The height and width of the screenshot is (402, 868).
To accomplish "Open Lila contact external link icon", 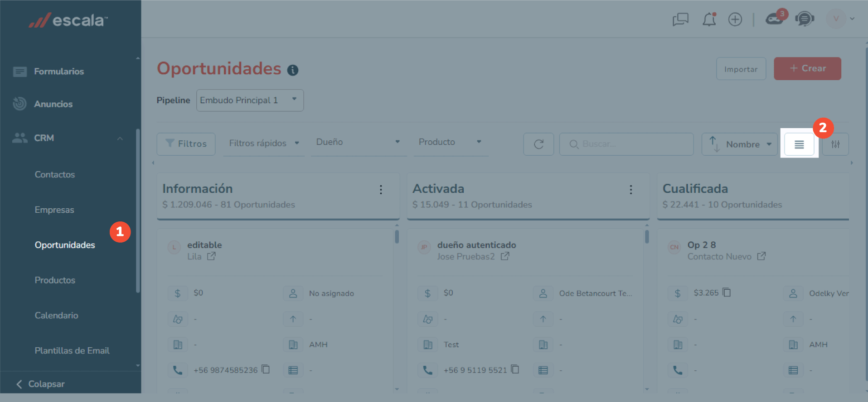I will point(211,256).
